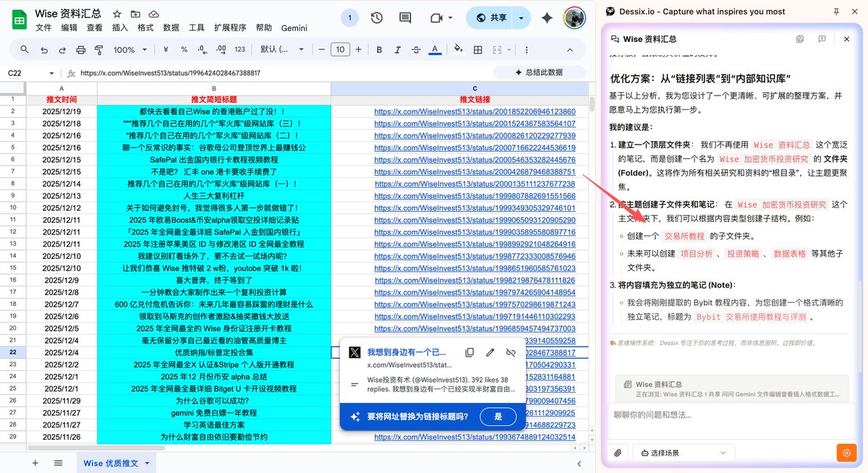Click the Google Sheets home logo
The width and height of the screenshot is (868, 473).
(20, 20)
